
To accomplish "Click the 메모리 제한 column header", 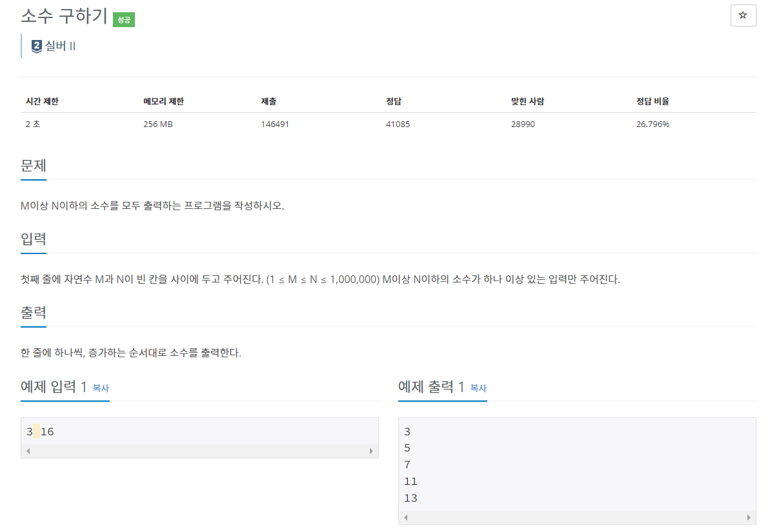I will point(163,101).
